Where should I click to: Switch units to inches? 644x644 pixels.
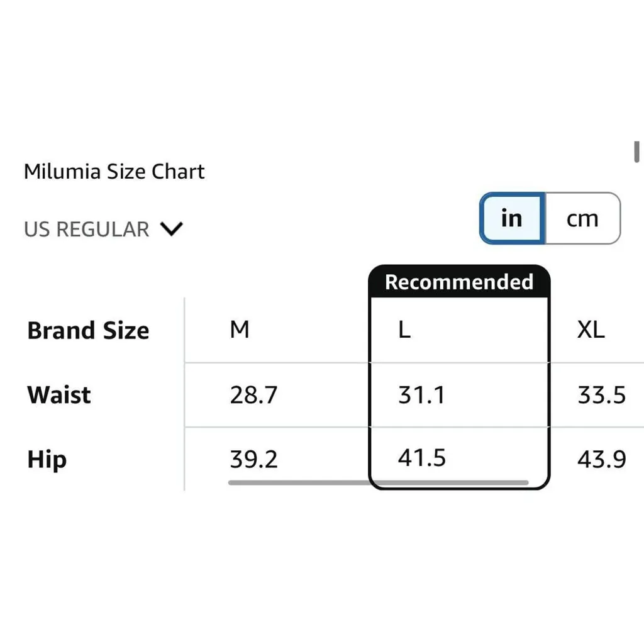tap(512, 219)
